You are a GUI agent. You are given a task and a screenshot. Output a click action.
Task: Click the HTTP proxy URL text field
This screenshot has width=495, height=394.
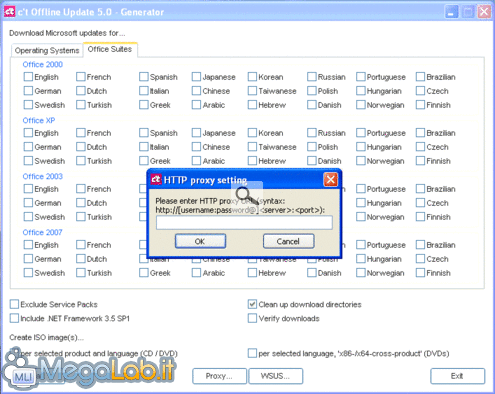pyautogui.click(x=244, y=222)
